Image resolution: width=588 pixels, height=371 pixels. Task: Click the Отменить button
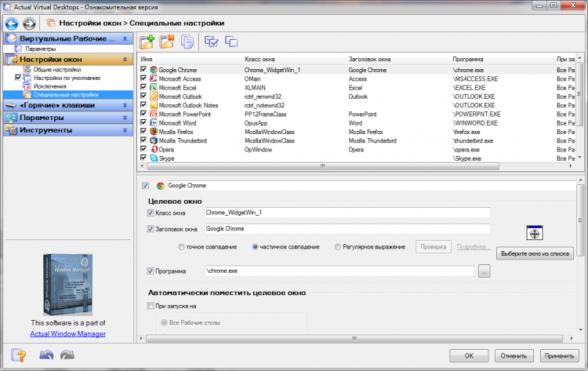514,355
